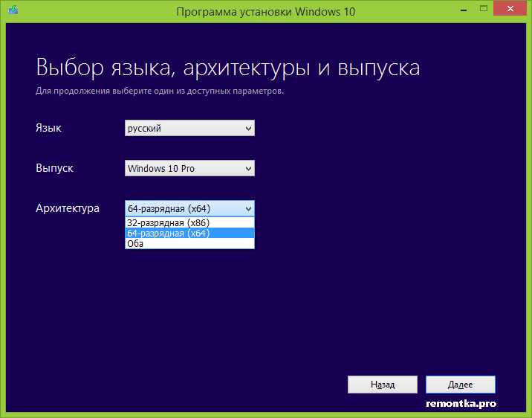This screenshot has height=418, width=532.
Task: Click the Архитектура label text
Action: (x=68, y=208)
